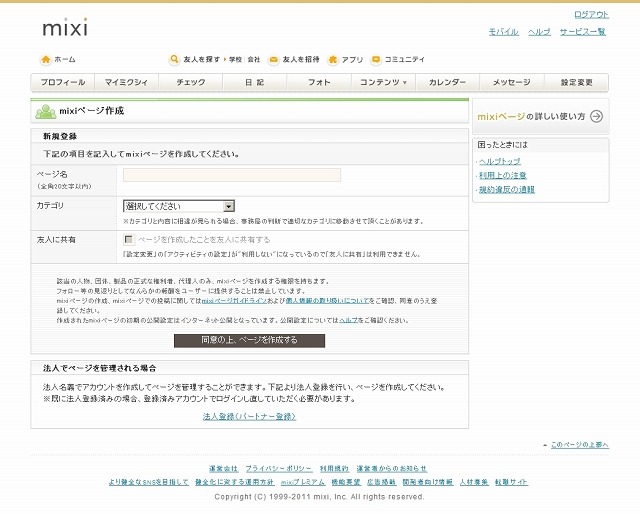Open the 利用上の注意 link

pyautogui.click(x=503, y=176)
